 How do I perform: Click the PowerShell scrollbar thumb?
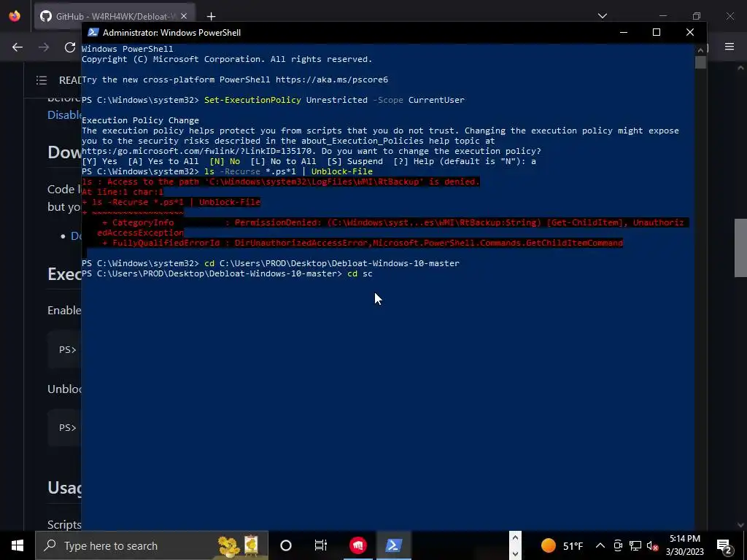700,63
